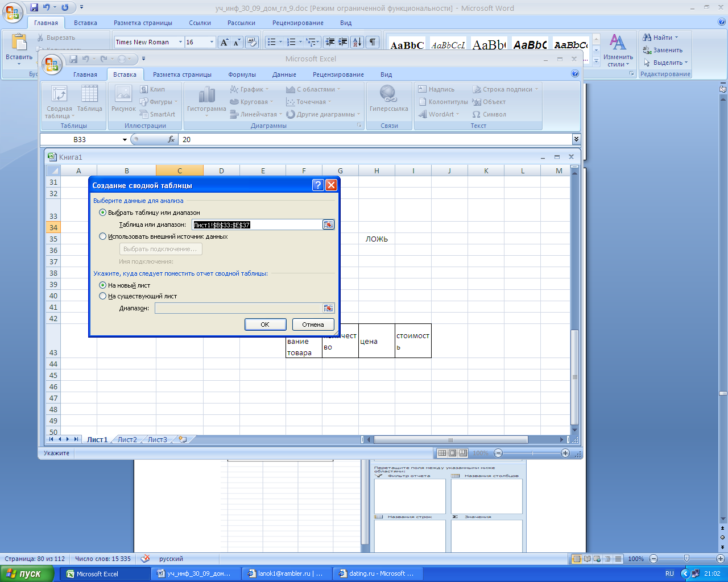The width and height of the screenshot is (728, 582).
Task: Open lanok1@rambler.ru taskbar button
Action: (x=287, y=573)
